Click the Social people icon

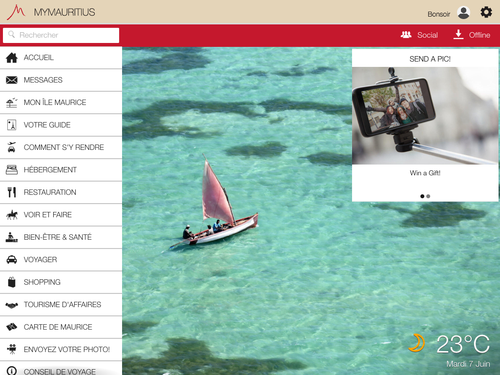point(406,34)
